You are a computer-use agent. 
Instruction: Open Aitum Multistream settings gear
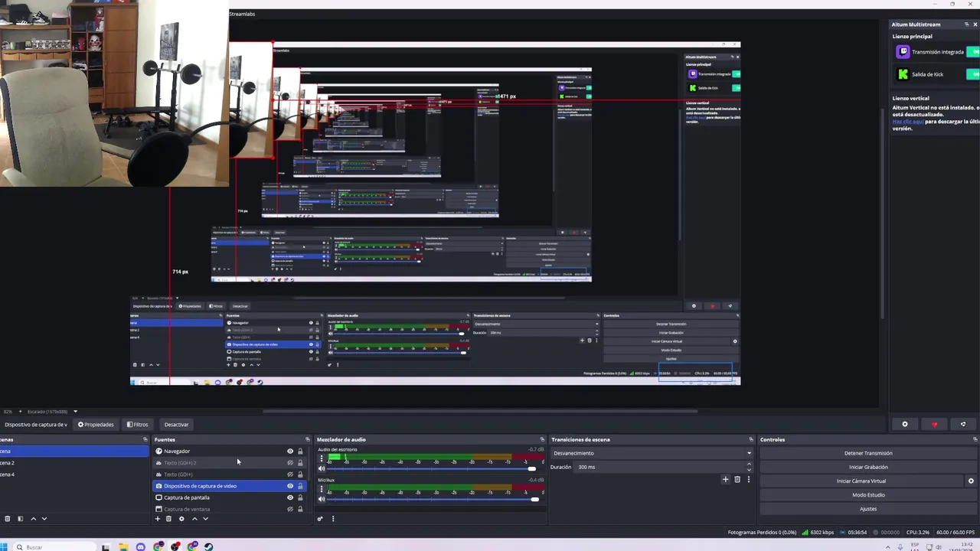click(905, 424)
